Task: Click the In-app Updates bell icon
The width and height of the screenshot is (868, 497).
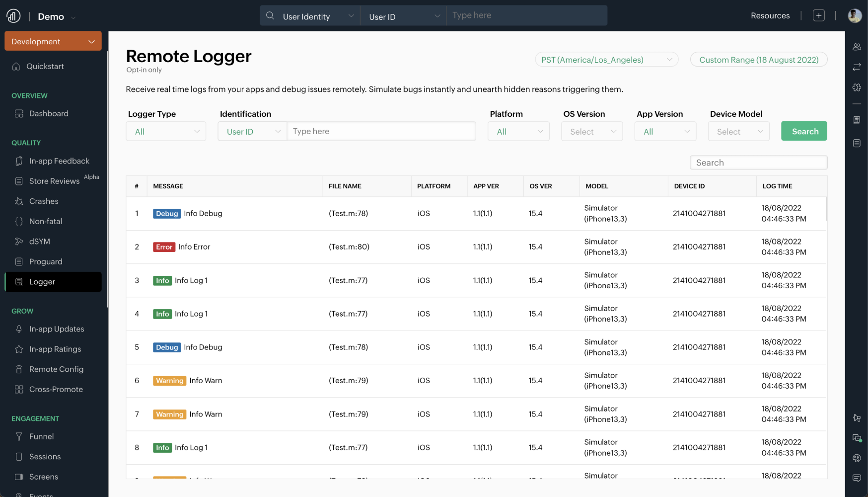Action: [19, 329]
